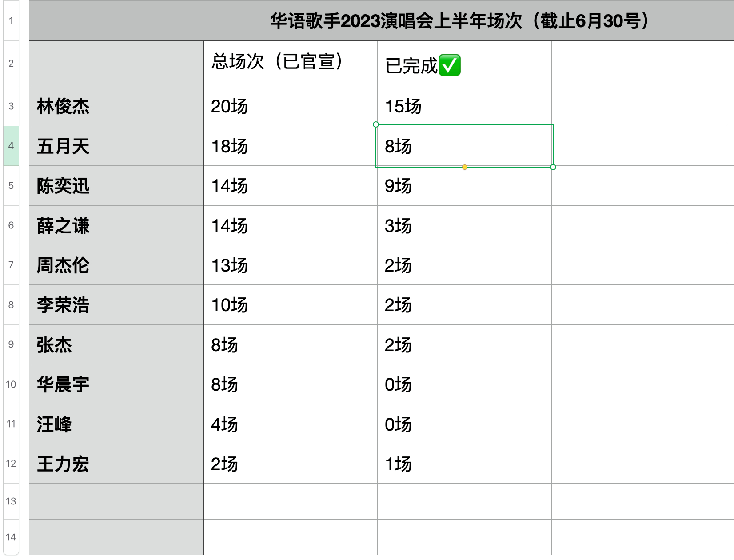Select the cell 李荣浩
The height and width of the screenshot is (560, 734).
pyautogui.click(x=116, y=305)
